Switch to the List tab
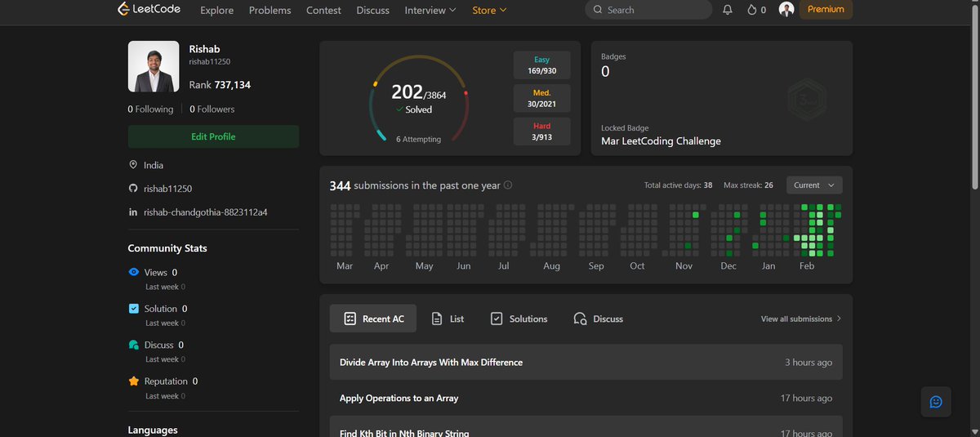 (448, 319)
